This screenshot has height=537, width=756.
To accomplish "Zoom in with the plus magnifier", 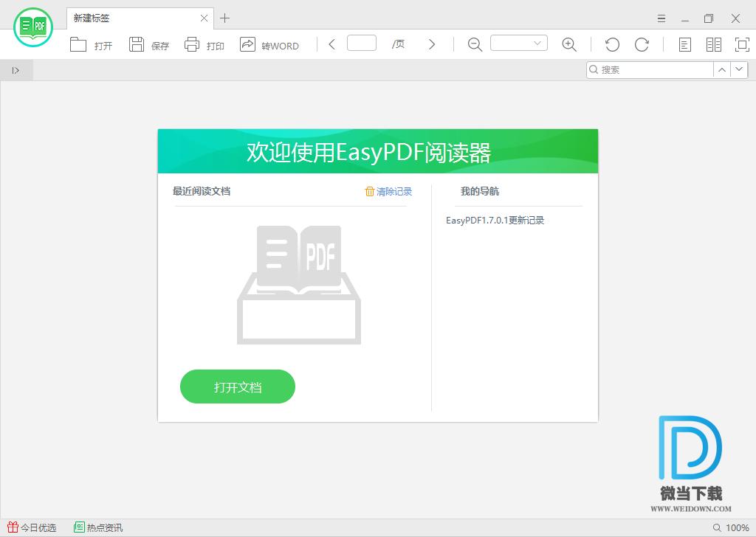I will (x=569, y=45).
